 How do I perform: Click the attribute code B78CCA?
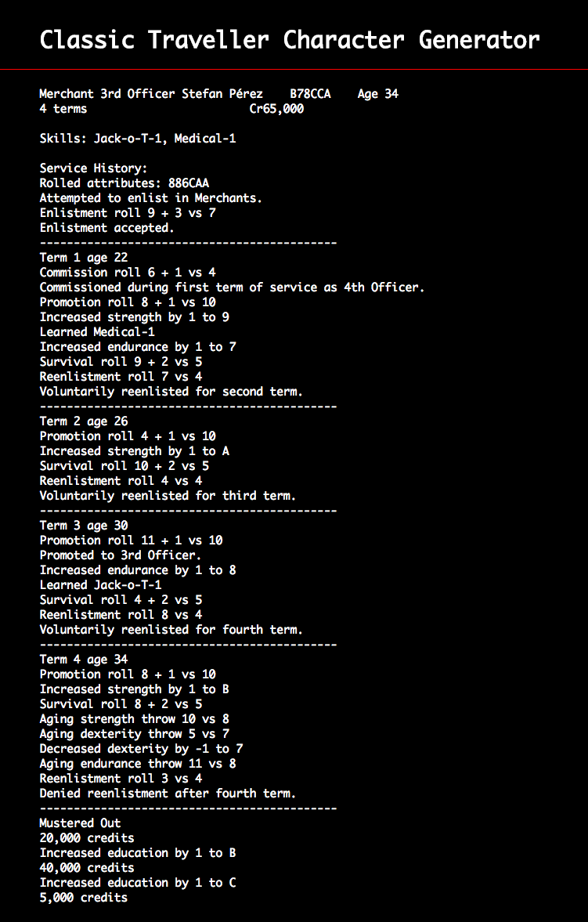[311, 93]
